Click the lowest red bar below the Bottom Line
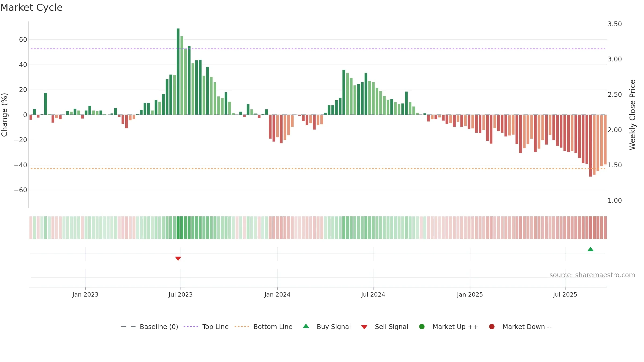This screenshot has width=644, height=362. click(x=591, y=146)
